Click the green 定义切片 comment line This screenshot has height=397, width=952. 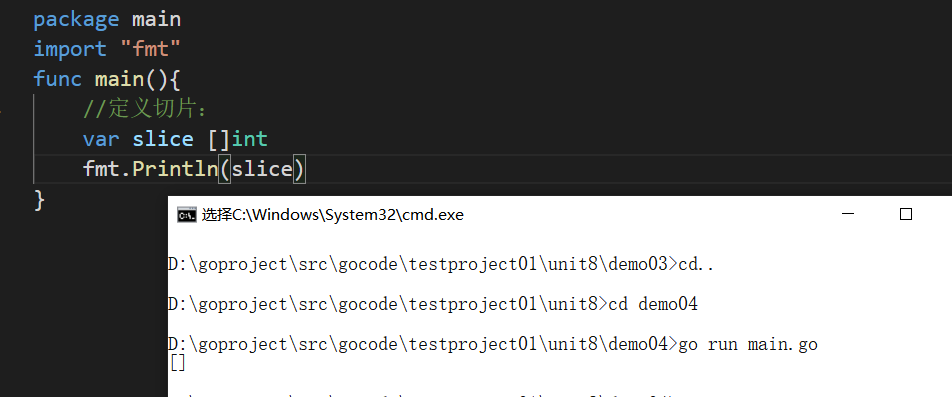[x=145, y=109]
